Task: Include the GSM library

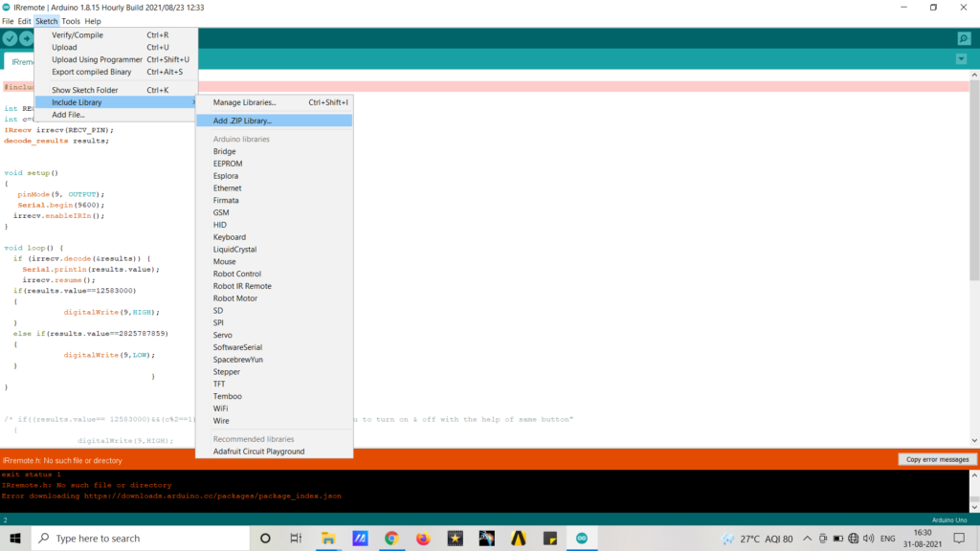Action: tap(275, 212)
